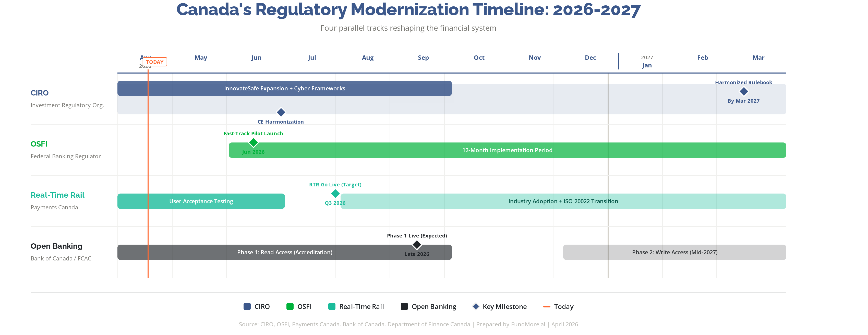Image resolution: width=868 pixels, height=335 pixels.
Task: Expand the Open Banking track row
Action: coord(56,246)
